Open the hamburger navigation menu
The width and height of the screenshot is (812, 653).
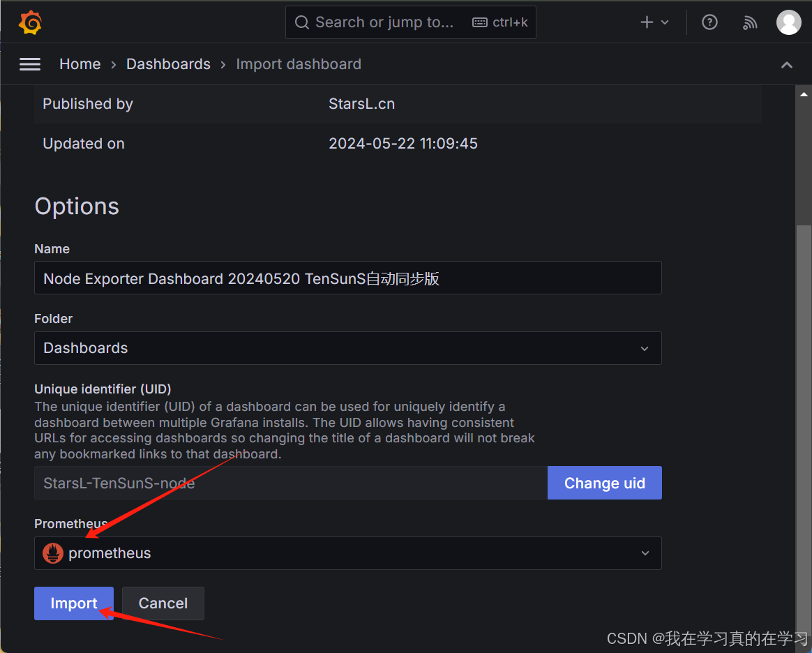click(30, 64)
